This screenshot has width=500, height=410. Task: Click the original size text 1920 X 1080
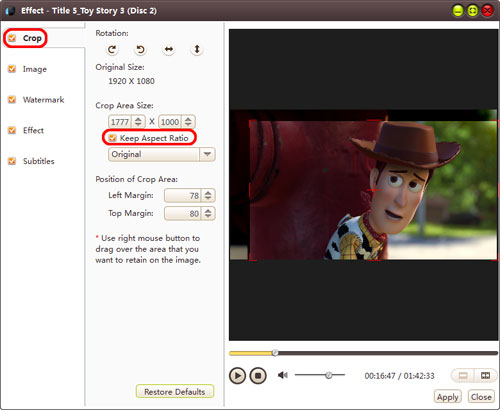pyautogui.click(x=131, y=81)
